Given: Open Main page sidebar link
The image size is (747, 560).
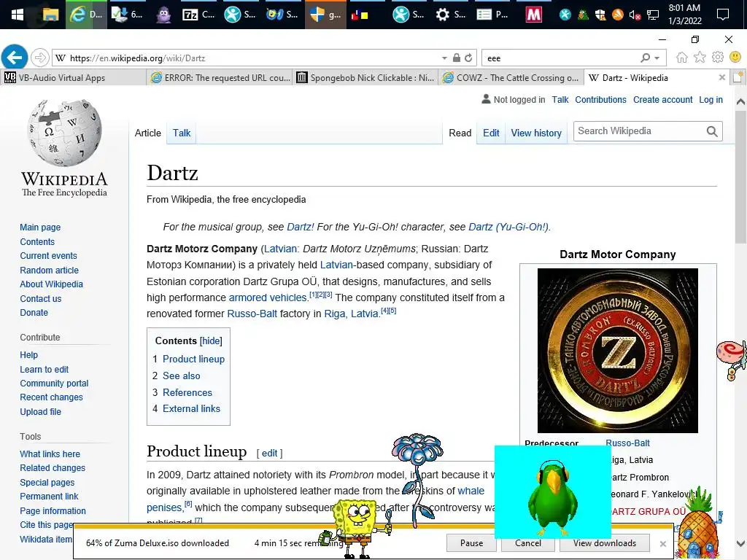Looking at the screenshot, I should click(x=40, y=227).
